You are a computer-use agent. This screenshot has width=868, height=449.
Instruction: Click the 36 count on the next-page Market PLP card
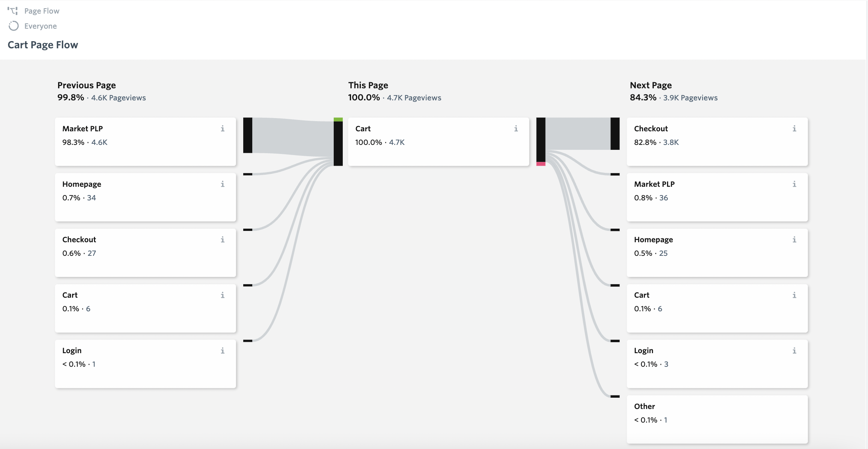664,197
